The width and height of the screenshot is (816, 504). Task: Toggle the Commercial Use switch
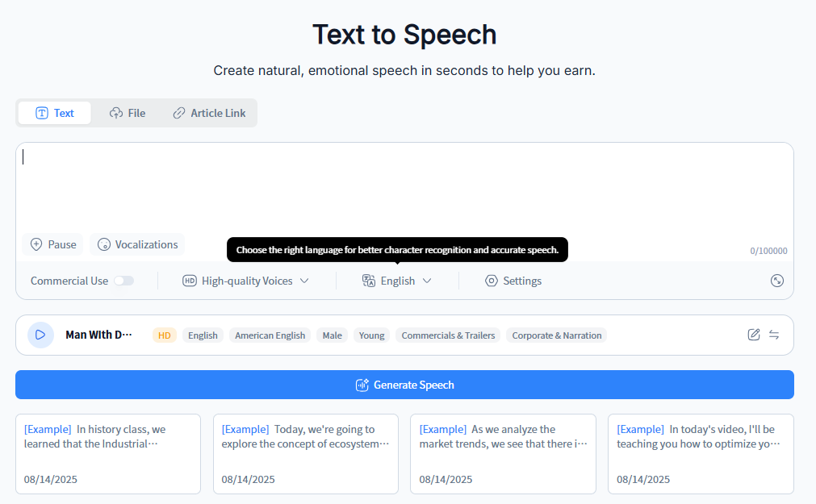pos(123,281)
